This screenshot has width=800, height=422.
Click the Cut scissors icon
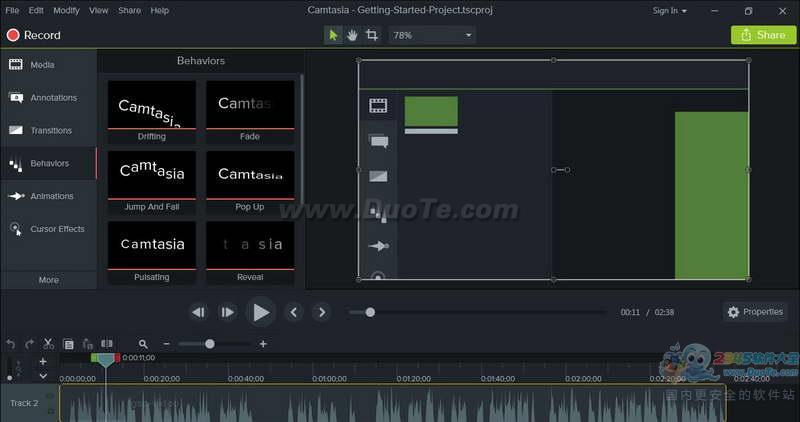coord(48,344)
